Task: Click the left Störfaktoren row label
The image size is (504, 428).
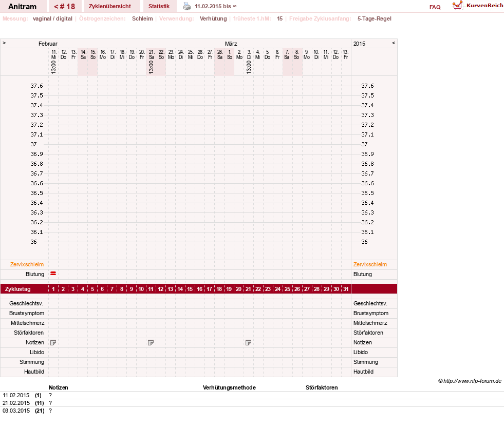Action: 29,333
